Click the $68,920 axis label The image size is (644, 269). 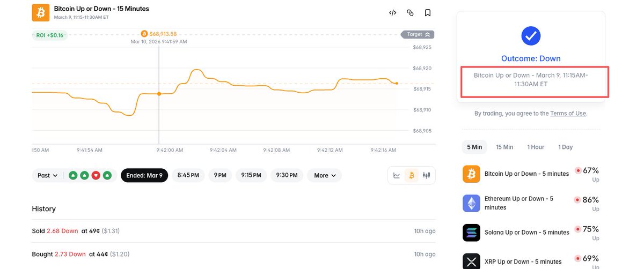422,68
